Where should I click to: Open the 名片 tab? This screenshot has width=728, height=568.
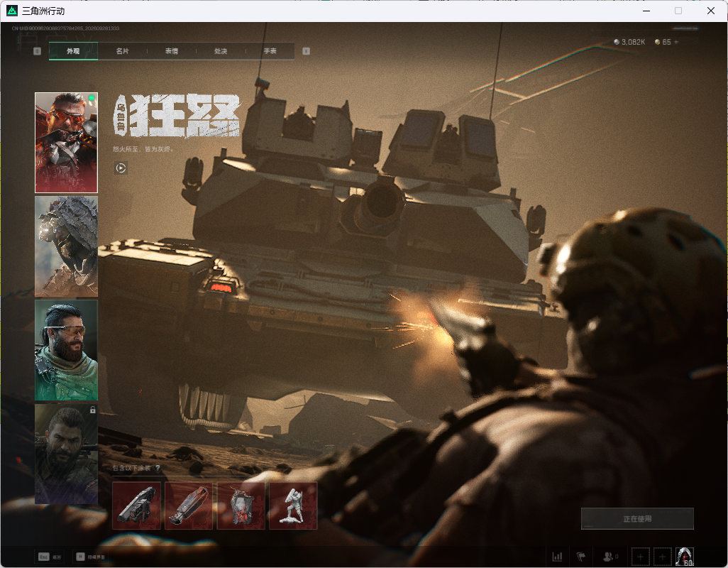tap(123, 51)
